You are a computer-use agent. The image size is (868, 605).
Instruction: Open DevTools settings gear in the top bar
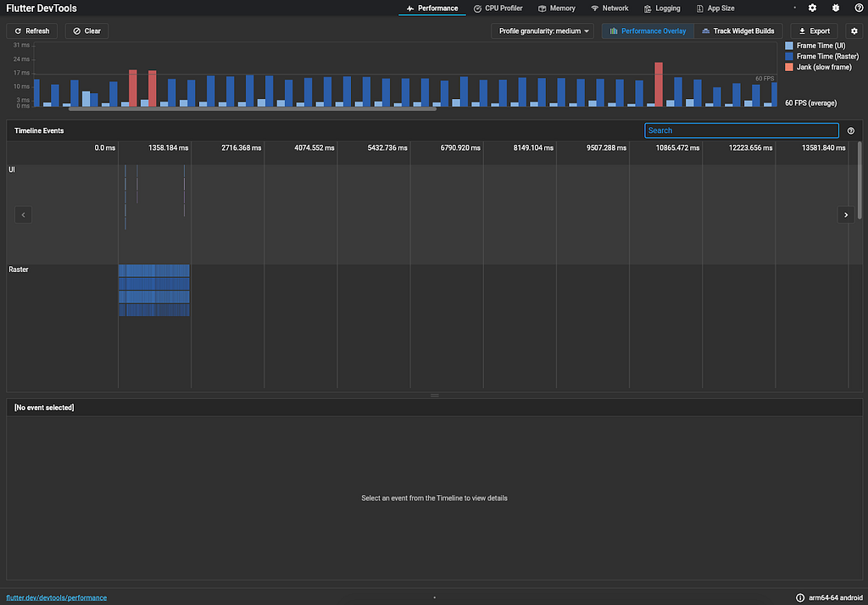tap(812, 8)
